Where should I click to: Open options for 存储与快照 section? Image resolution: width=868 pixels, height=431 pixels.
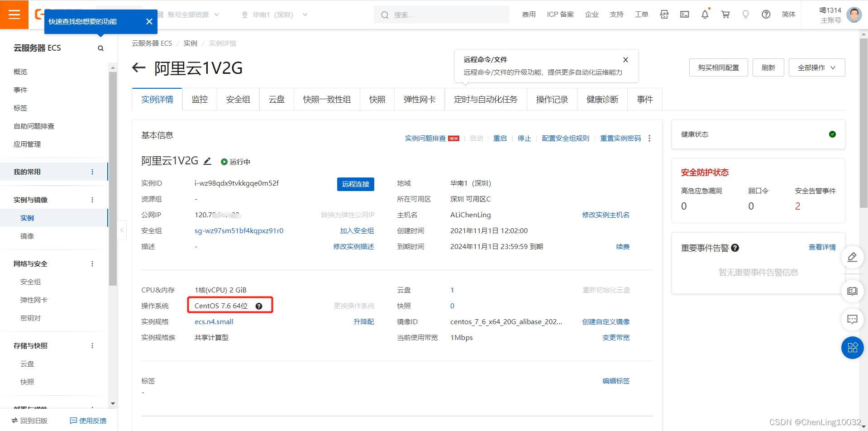click(x=92, y=346)
